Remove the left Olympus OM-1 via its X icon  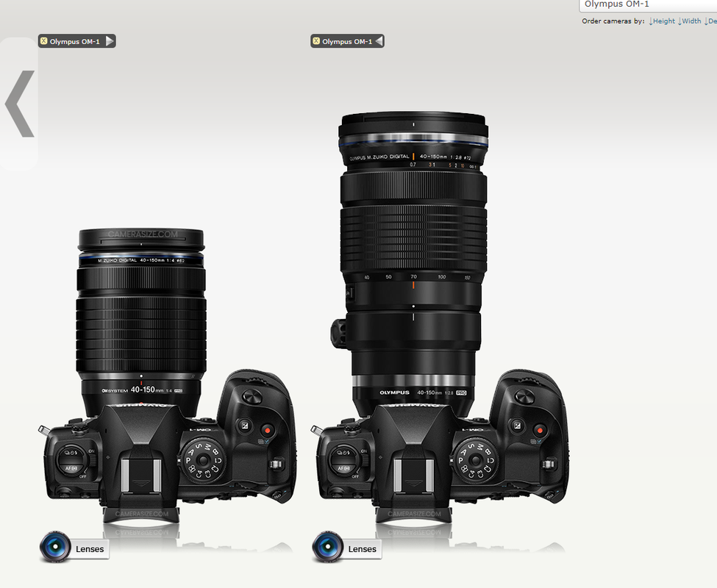44,41
